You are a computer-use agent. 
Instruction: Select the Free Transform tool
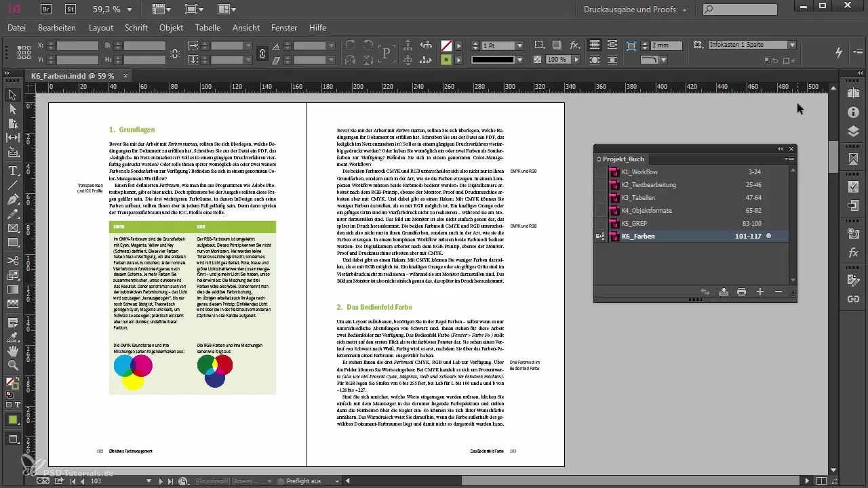pyautogui.click(x=12, y=274)
